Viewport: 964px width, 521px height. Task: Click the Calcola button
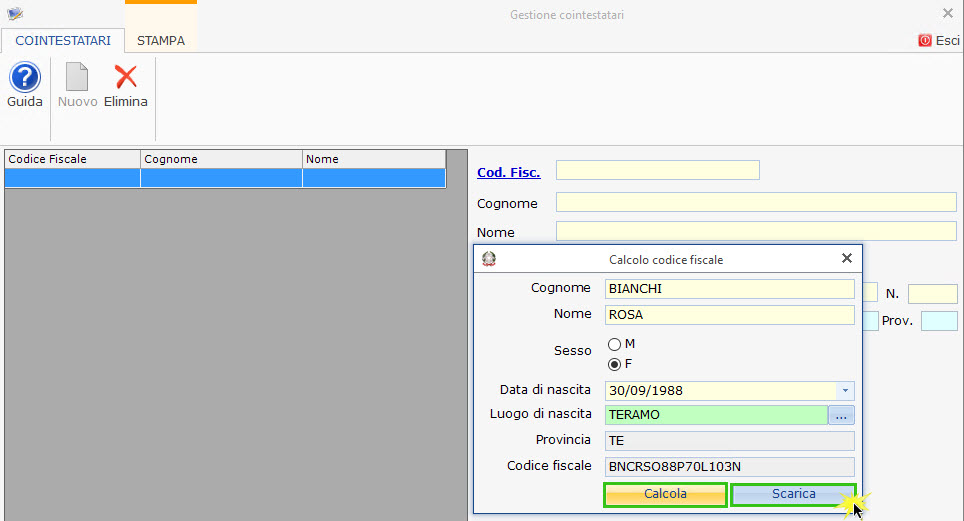point(665,494)
